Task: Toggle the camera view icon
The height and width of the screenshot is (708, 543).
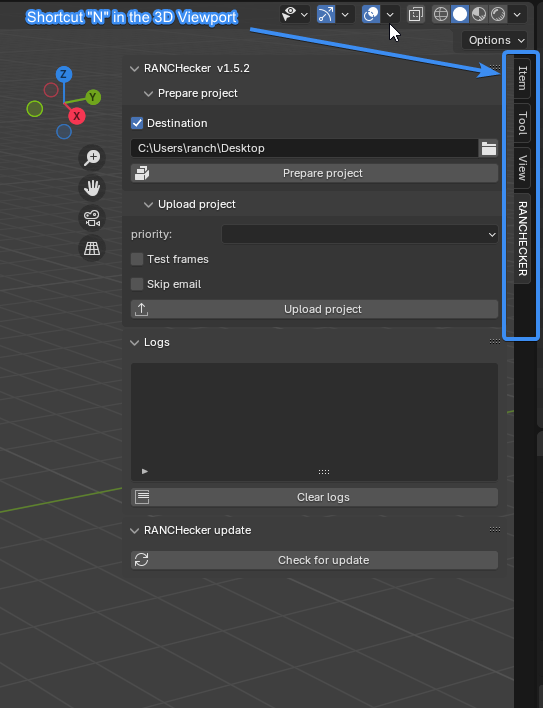Action: pos(92,218)
